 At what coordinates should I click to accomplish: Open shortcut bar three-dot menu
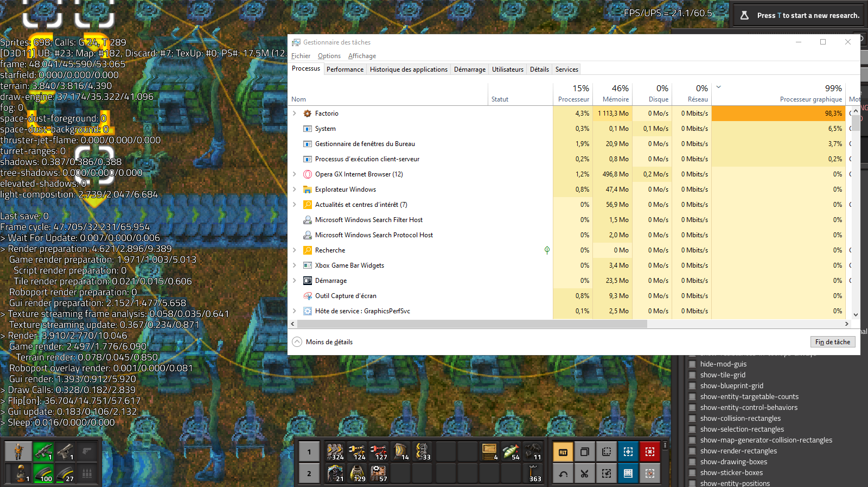tap(665, 445)
